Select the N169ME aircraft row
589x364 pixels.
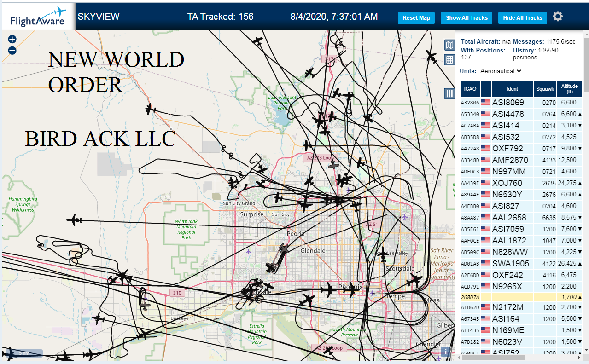522,330
